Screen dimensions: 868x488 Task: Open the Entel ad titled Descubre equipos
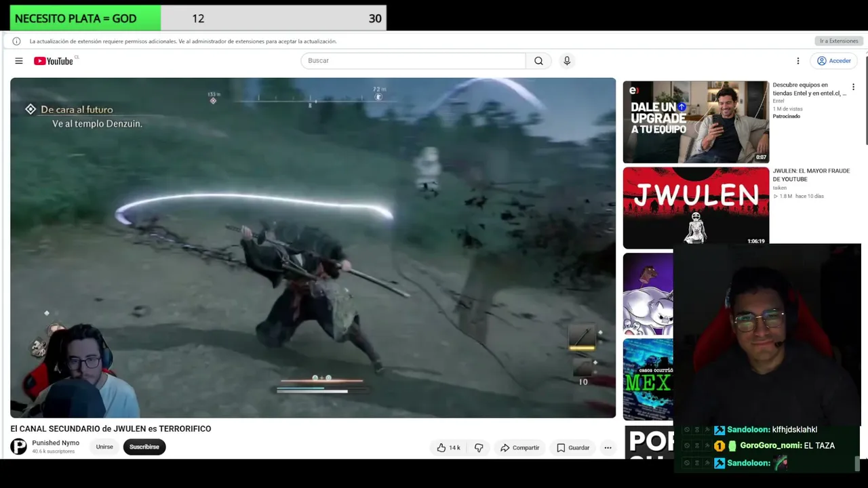pyautogui.click(x=810, y=89)
